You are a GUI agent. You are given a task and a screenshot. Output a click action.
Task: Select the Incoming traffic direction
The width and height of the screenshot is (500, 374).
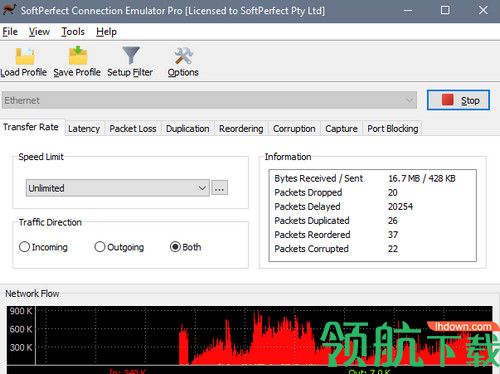pyautogui.click(x=43, y=247)
